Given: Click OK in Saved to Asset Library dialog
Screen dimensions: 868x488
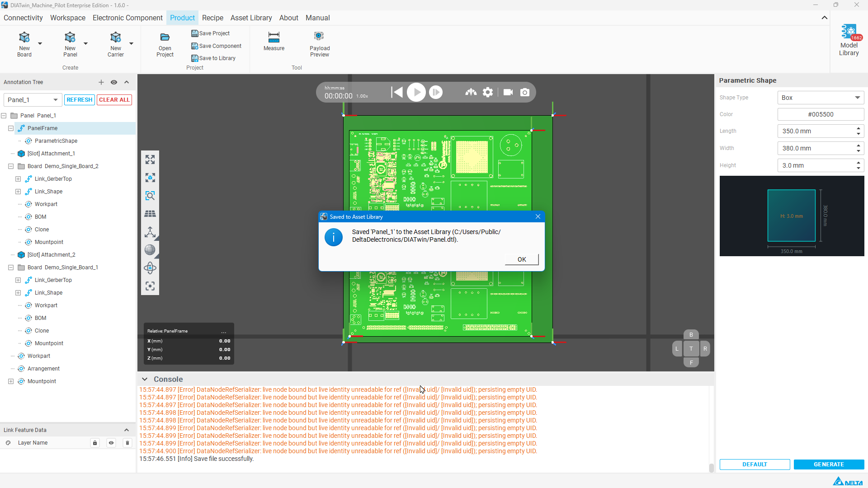Looking at the screenshot, I should (x=522, y=259).
